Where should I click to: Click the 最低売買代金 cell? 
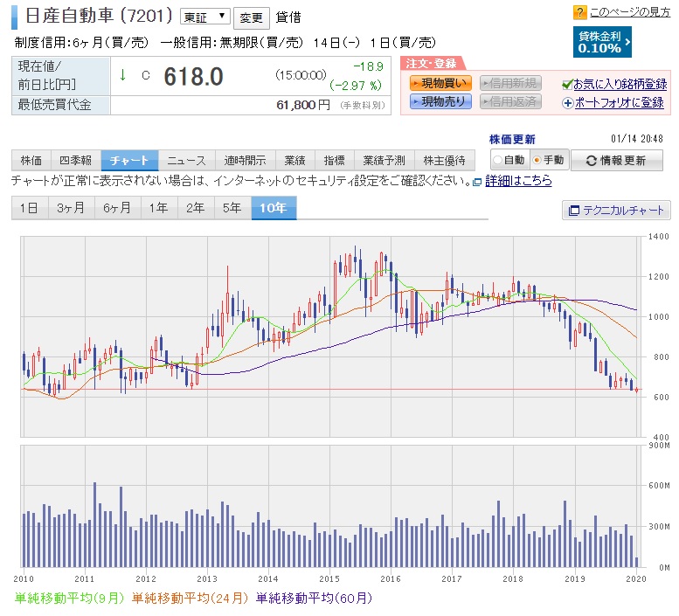pos(61,105)
